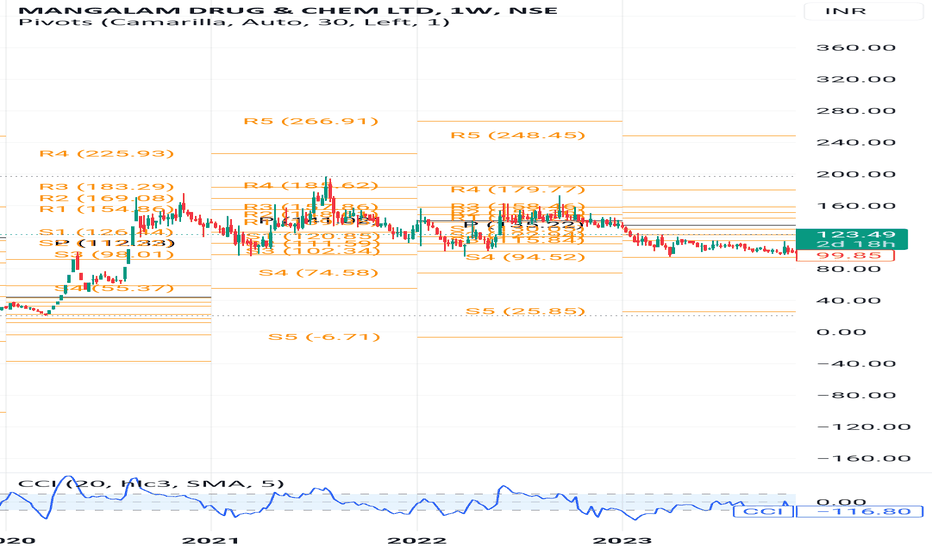Click the CCI value tag -116.80
The image size is (932, 550).
coord(859,511)
